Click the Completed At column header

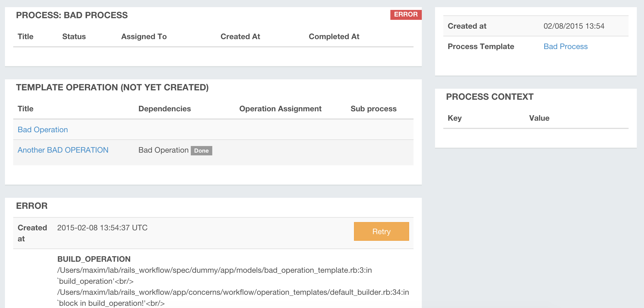pos(334,36)
